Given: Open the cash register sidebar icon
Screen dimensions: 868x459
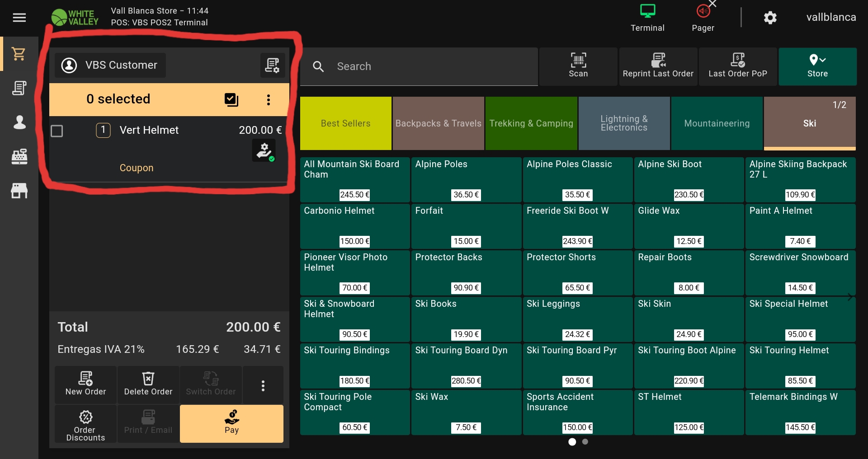Looking at the screenshot, I should pyautogui.click(x=19, y=156).
